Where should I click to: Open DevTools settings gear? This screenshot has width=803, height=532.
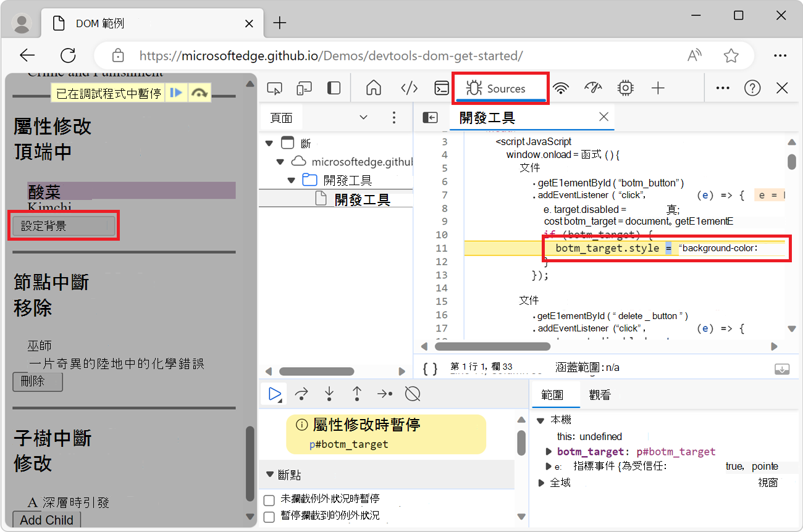625,88
